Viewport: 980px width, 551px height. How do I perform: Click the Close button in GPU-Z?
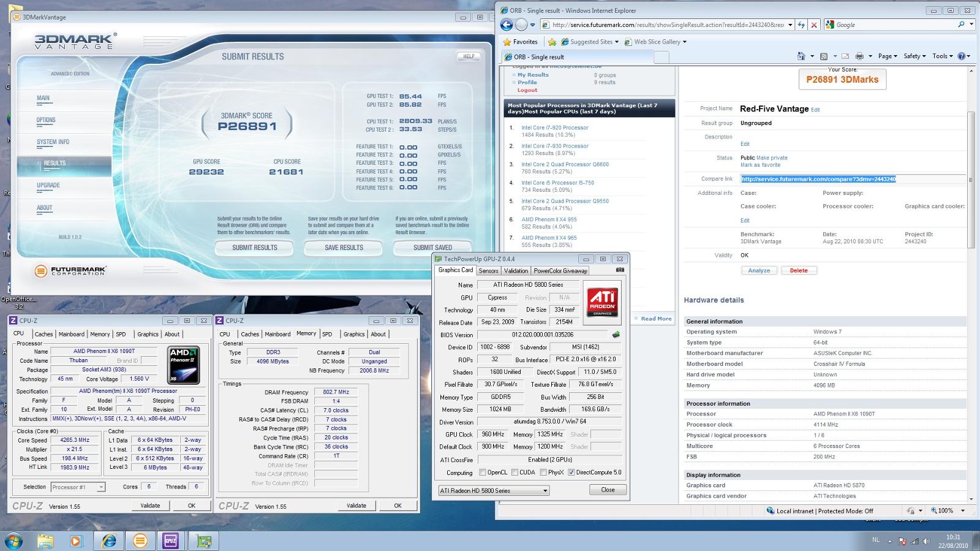click(x=608, y=490)
